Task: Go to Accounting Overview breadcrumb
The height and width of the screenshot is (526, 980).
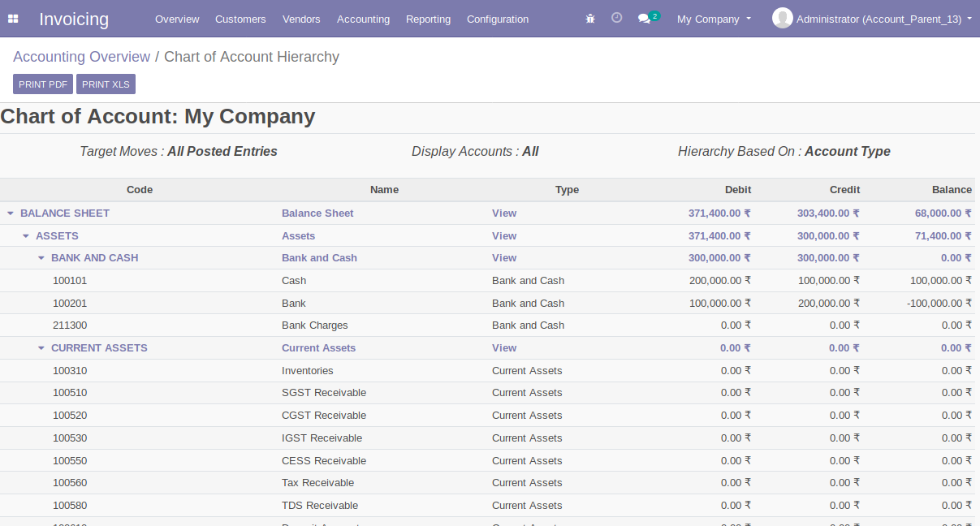Action: 81,57
